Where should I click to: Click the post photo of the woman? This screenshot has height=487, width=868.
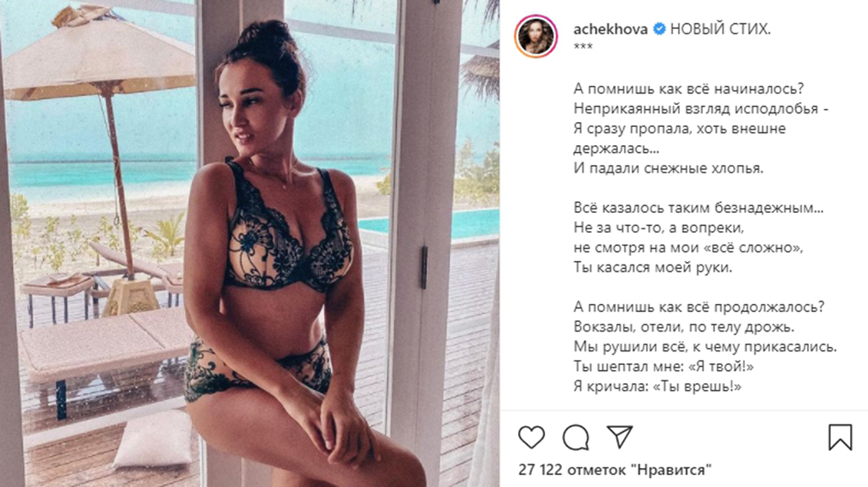coord(250,244)
